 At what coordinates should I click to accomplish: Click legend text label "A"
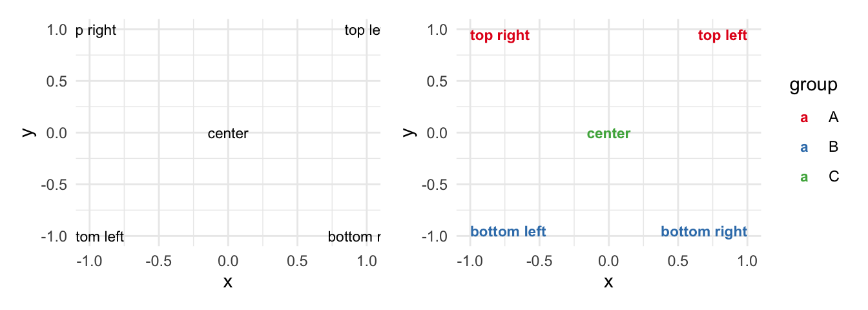point(833,118)
